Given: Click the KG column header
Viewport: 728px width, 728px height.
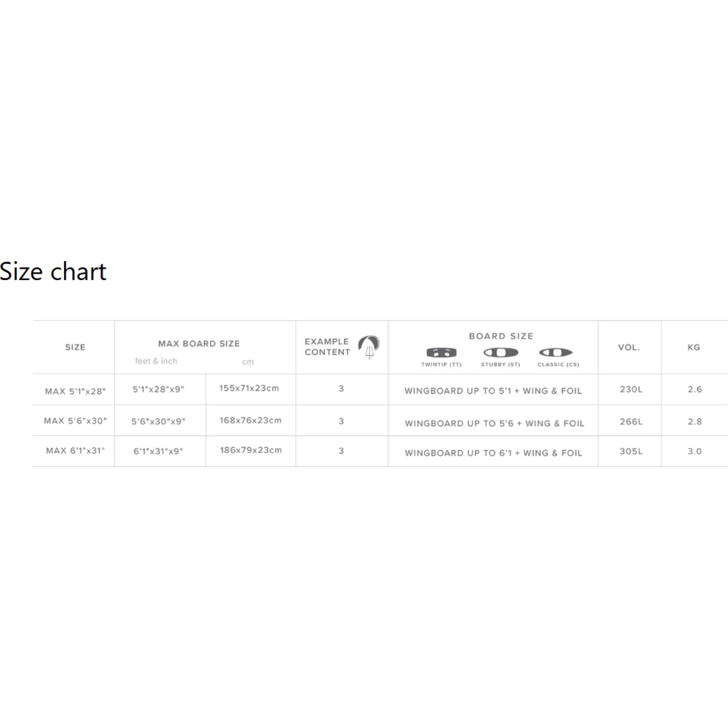Looking at the screenshot, I should pos(694,347).
